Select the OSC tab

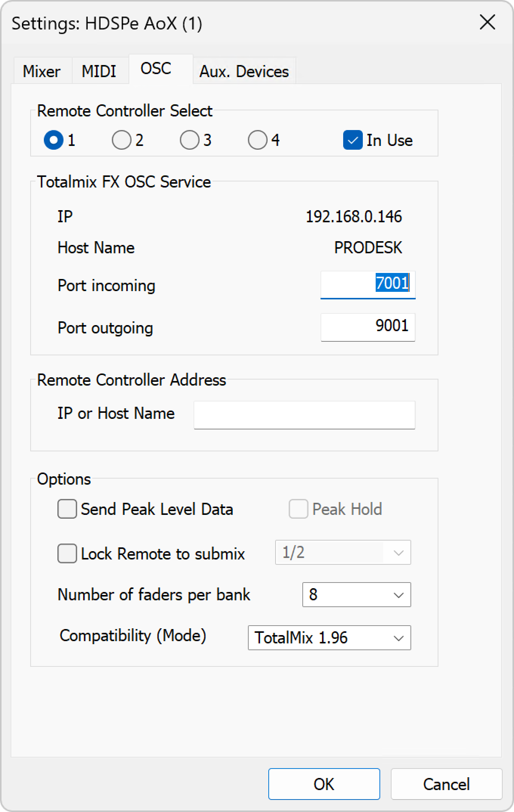click(156, 69)
